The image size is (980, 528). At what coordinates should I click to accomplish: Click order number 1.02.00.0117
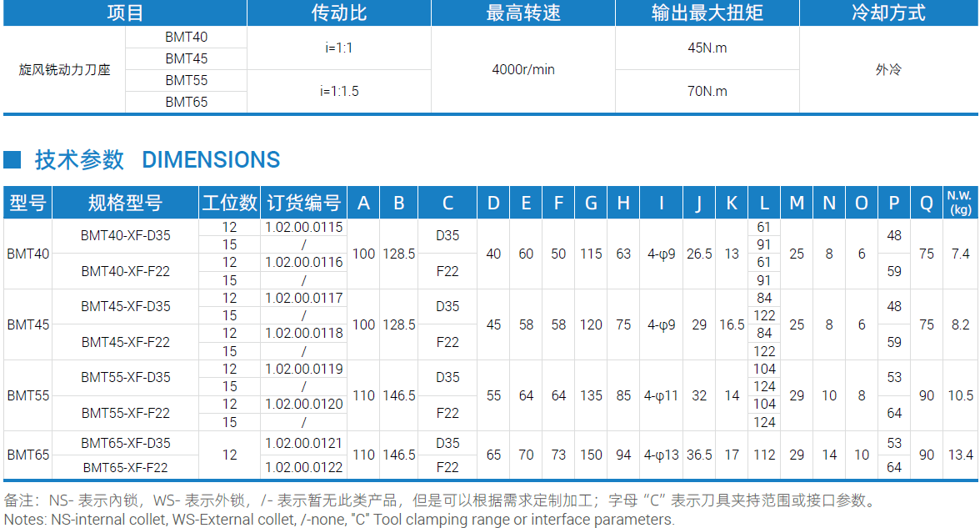point(303,298)
